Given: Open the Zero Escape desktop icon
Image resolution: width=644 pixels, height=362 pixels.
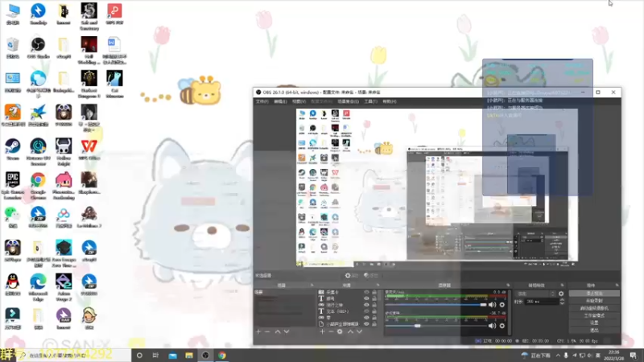Looking at the screenshot, I should tap(64, 253).
